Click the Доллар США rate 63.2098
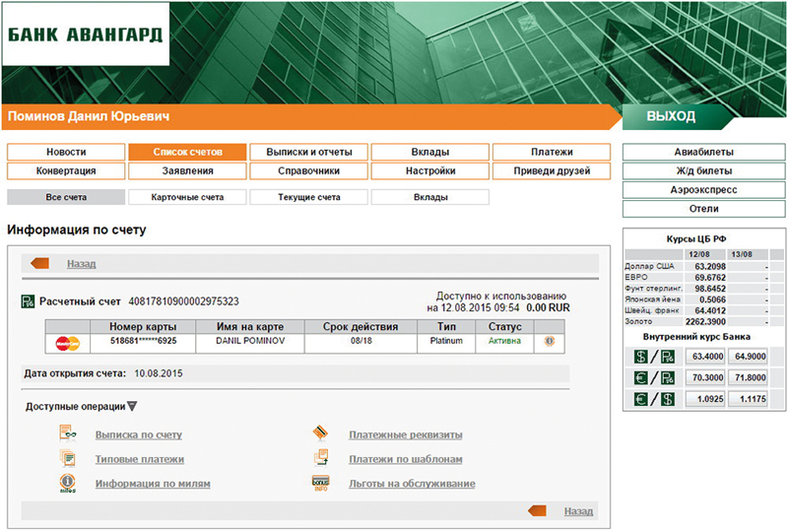 tap(710, 267)
